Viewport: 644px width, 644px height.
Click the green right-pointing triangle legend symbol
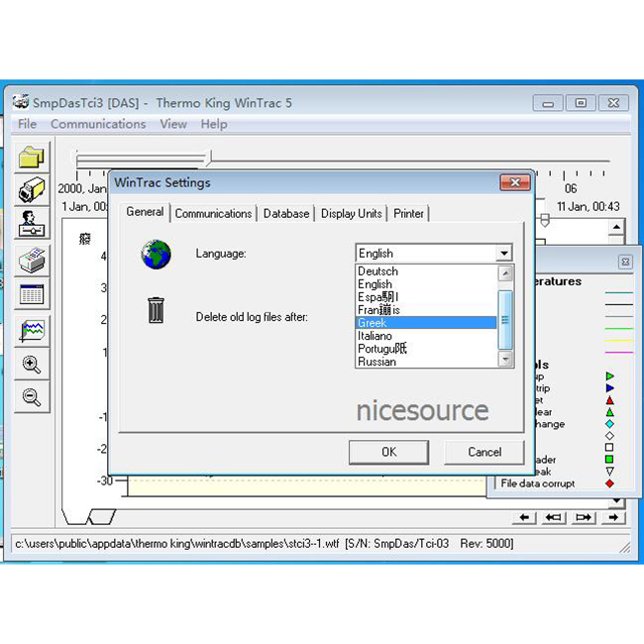coord(610,376)
